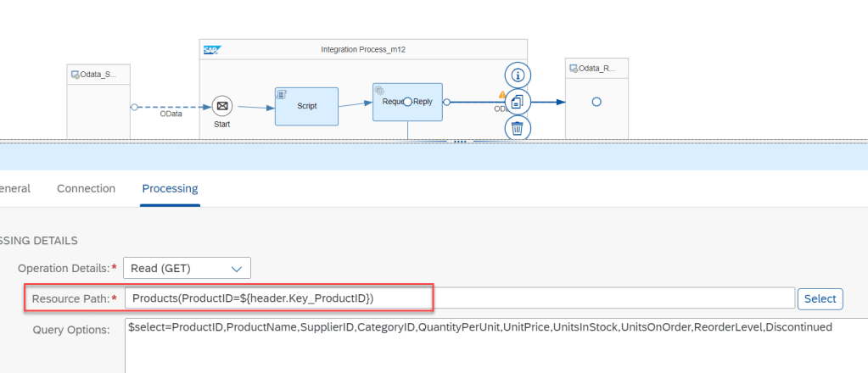Delete the connector using the trash icon

point(518,129)
